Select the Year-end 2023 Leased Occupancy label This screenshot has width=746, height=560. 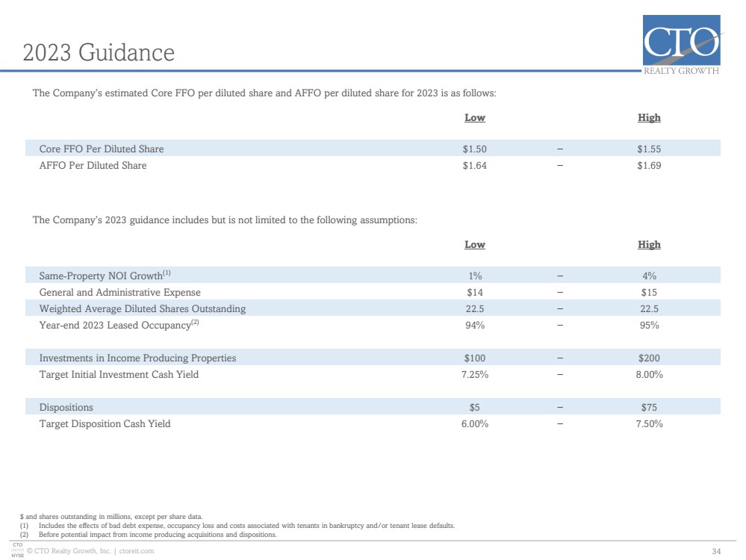[119, 325]
